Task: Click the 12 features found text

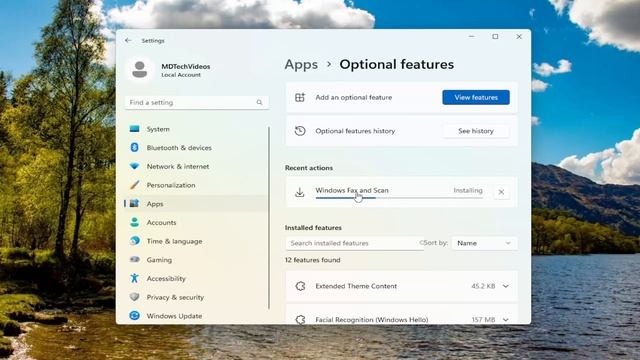Action: pos(313,260)
